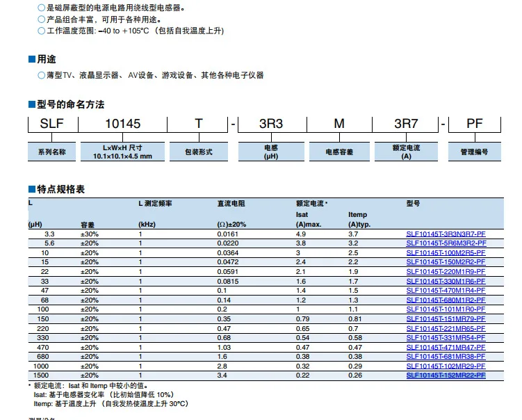Click the 工作温度范围 bullet line
This screenshot has width=522, height=420.
131,31
